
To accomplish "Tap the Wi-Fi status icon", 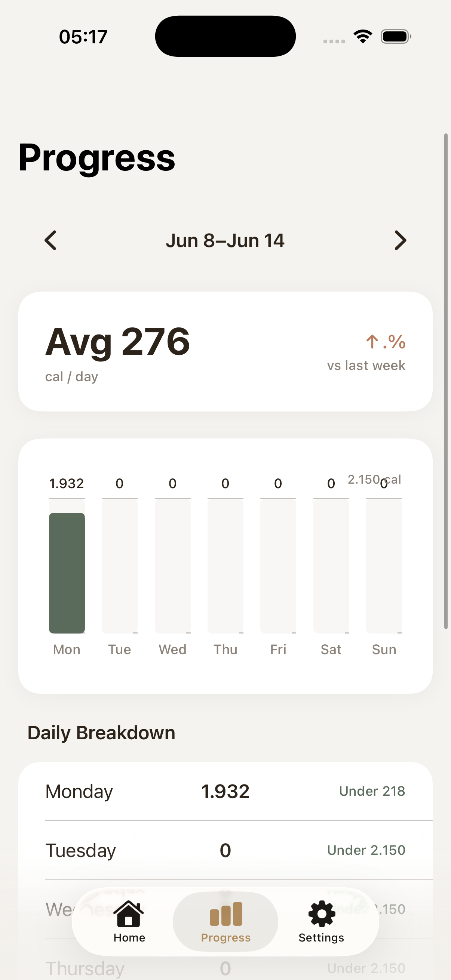I will pyautogui.click(x=363, y=37).
